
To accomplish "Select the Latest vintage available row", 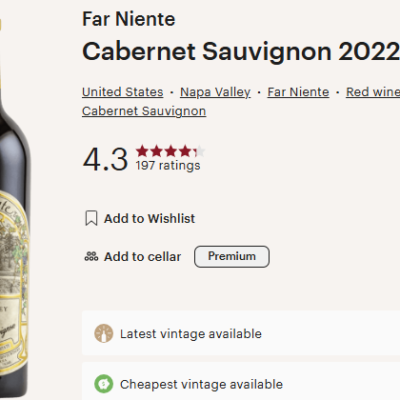I will 241,333.
